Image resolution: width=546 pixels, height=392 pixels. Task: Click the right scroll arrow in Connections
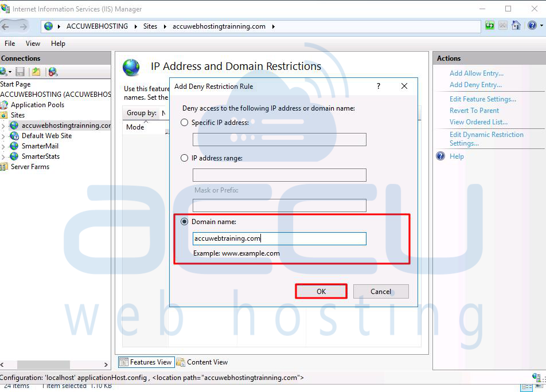pos(106,364)
